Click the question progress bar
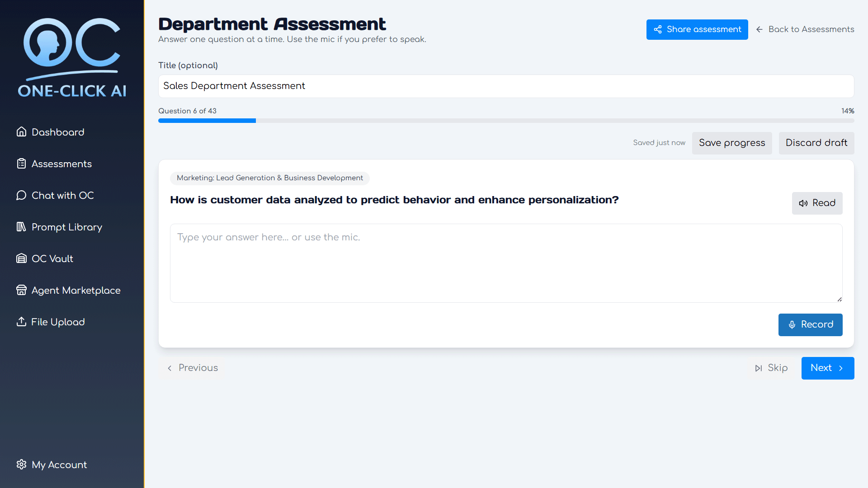 click(506, 121)
